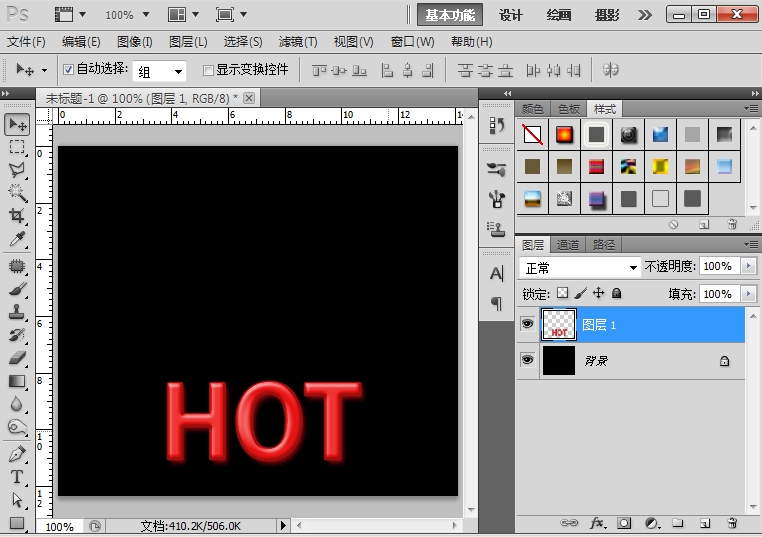Select the Dodge tool

click(x=17, y=427)
